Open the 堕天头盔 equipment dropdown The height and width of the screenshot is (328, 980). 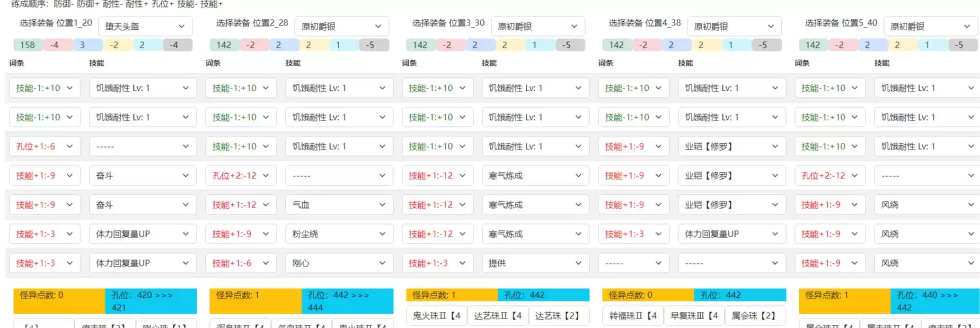[x=145, y=26]
